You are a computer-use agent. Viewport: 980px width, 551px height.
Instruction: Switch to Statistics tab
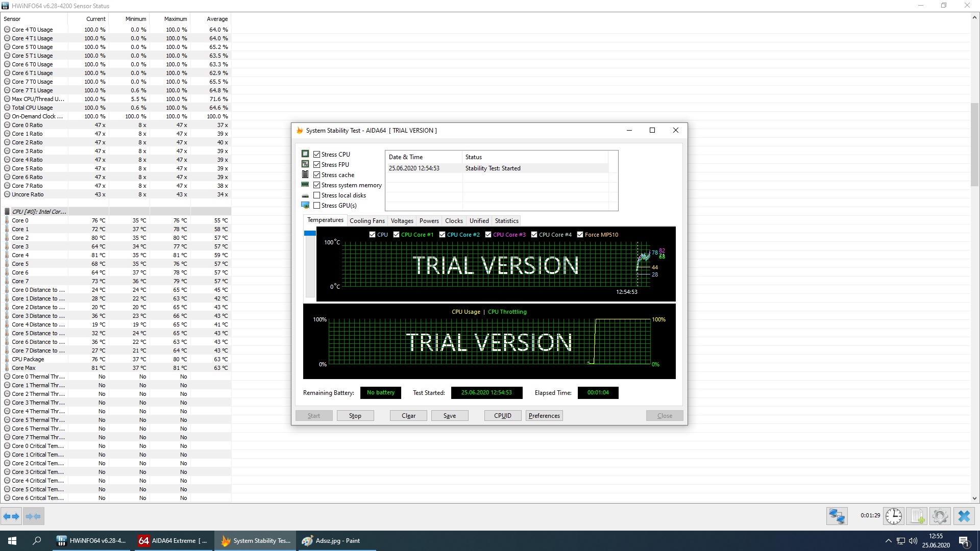pyautogui.click(x=506, y=221)
